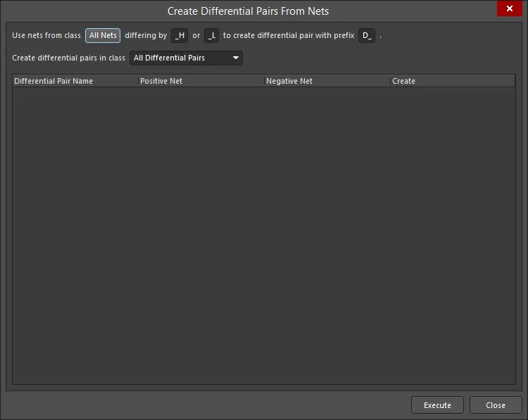The height and width of the screenshot is (420, 528).
Task: Close dialog with red X icon
Action: 510,8
